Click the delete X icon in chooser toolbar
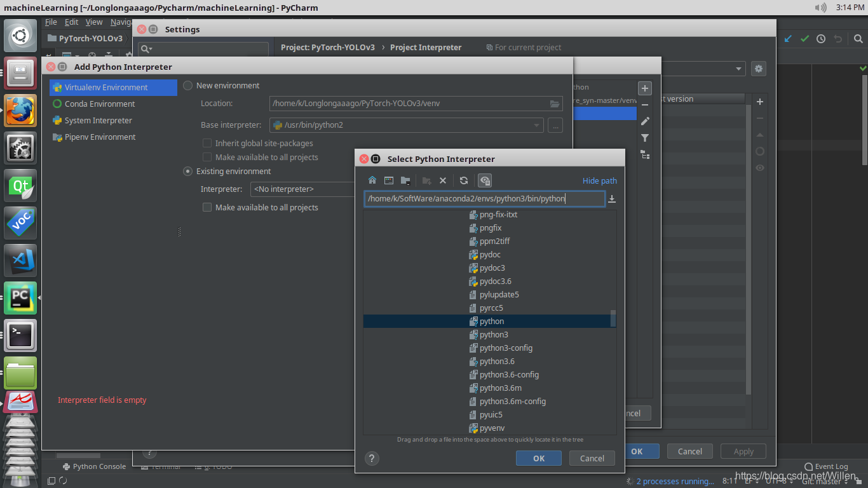Screen dimensions: 868x488 (443, 180)
